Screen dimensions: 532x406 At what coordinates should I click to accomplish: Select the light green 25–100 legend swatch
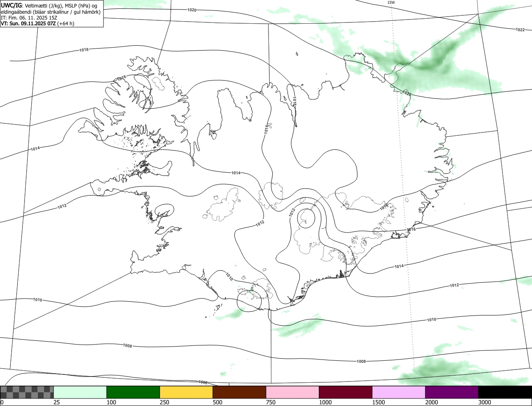point(80,392)
